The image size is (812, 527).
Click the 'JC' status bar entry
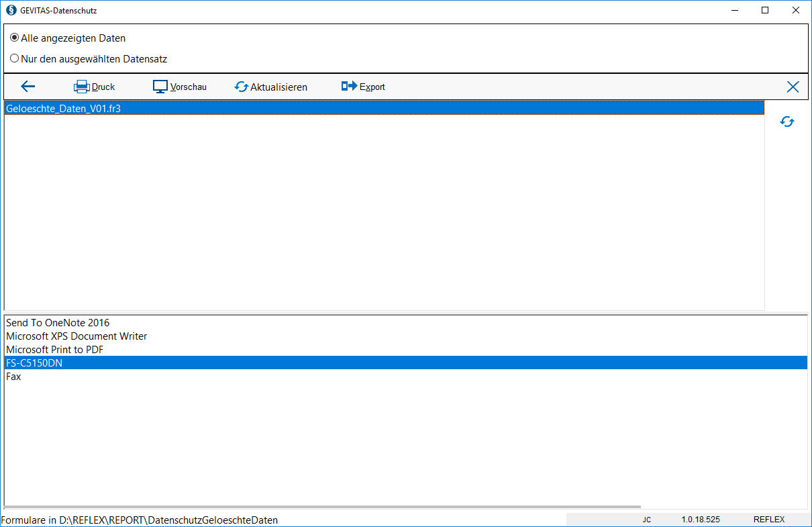(646, 520)
